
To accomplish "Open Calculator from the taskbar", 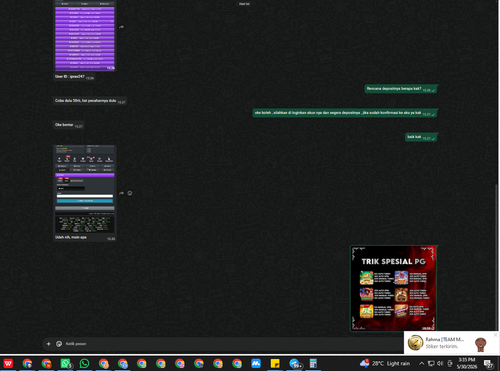I will click(x=313, y=363).
